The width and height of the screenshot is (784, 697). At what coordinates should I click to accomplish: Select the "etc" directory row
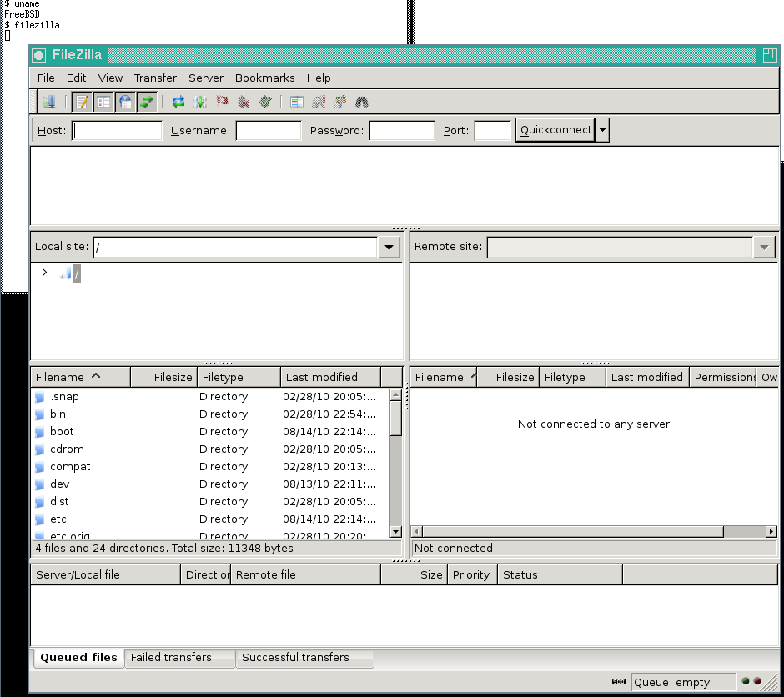coord(210,519)
